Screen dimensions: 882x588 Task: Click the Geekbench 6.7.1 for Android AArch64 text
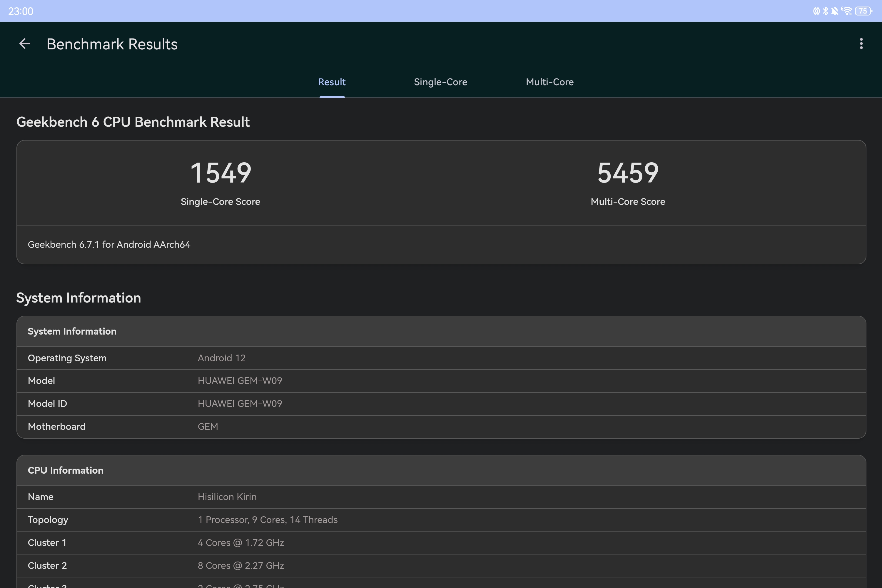coord(109,245)
